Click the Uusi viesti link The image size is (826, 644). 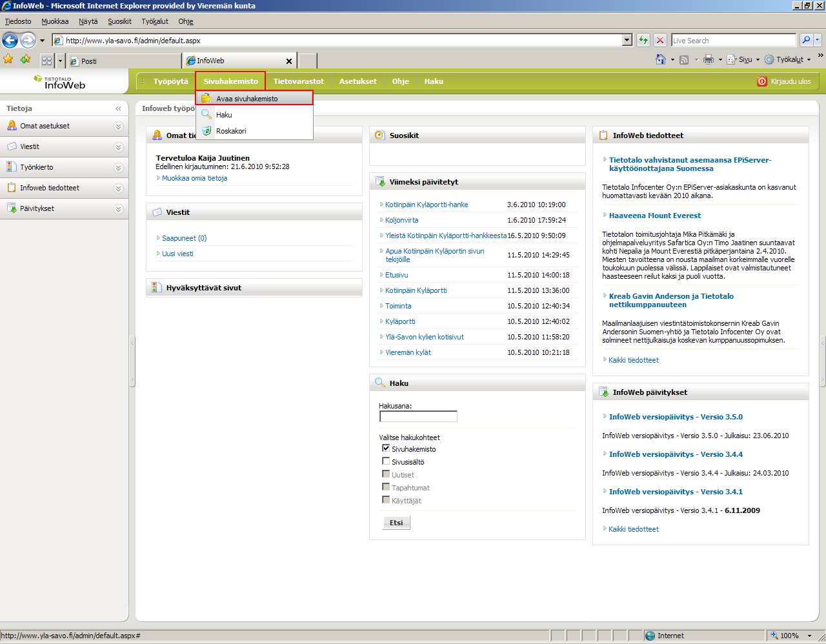(177, 254)
